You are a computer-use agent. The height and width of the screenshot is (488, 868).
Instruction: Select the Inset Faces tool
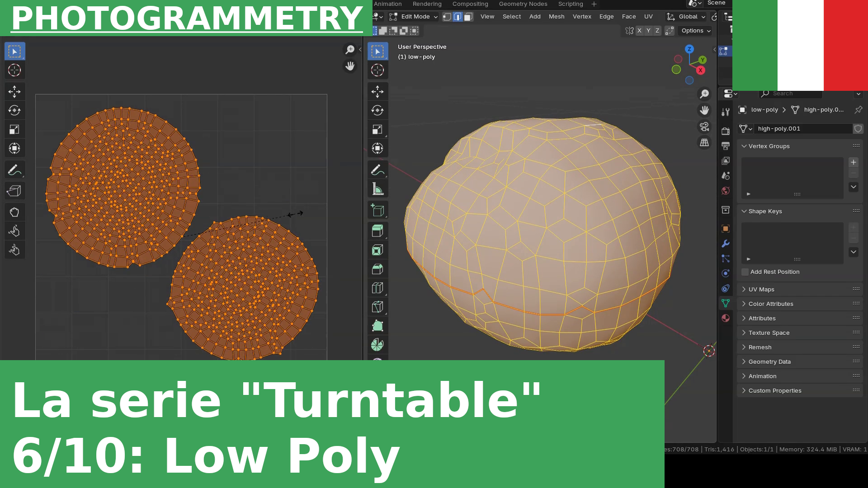click(377, 250)
